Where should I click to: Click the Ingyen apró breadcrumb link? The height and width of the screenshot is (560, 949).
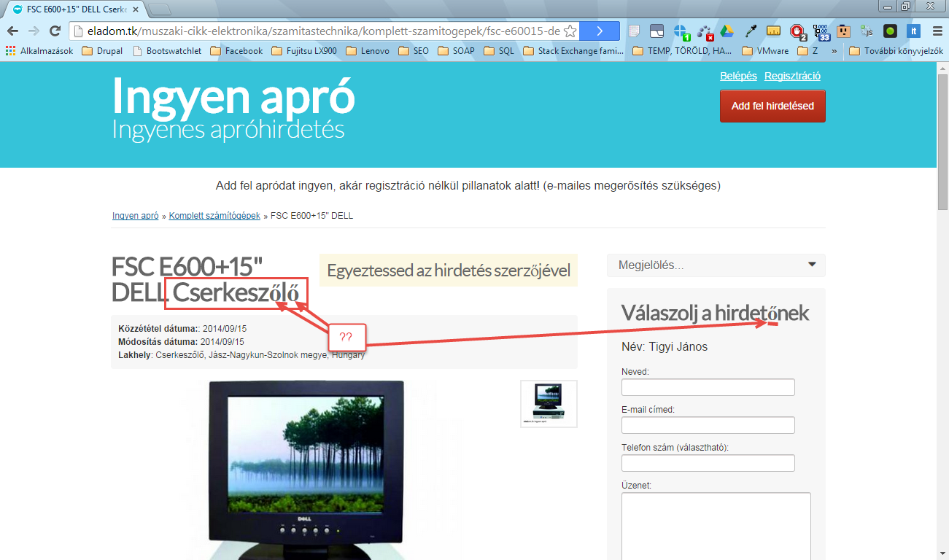coord(136,216)
